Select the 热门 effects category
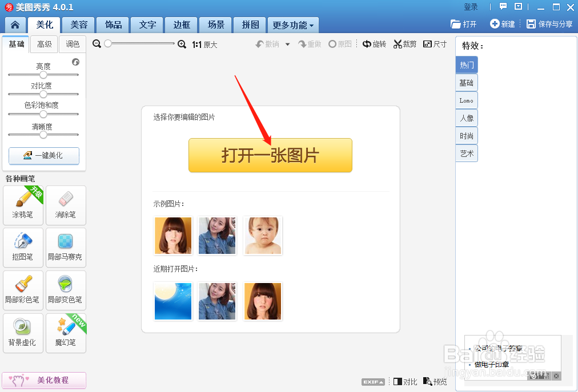Screen dimensions: 578x392 coord(467,65)
